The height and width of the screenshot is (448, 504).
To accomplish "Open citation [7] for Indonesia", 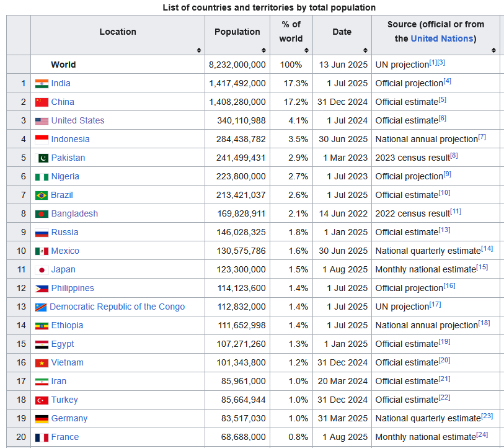I will (x=482, y=137).
